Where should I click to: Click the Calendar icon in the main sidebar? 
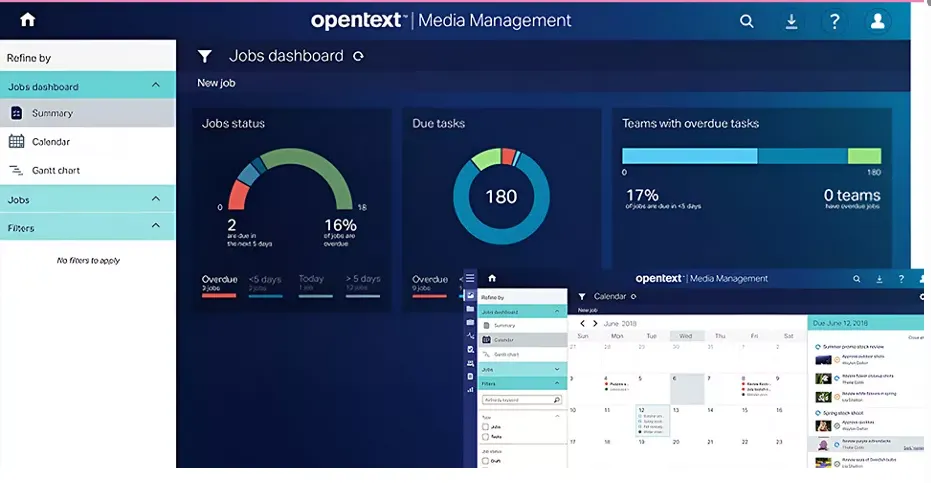[x=17, y=141]
